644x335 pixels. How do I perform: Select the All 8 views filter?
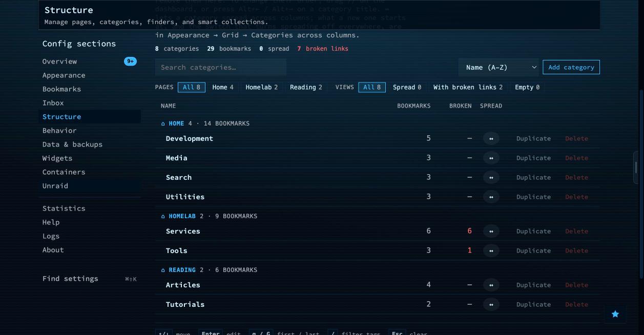point(372,87)
